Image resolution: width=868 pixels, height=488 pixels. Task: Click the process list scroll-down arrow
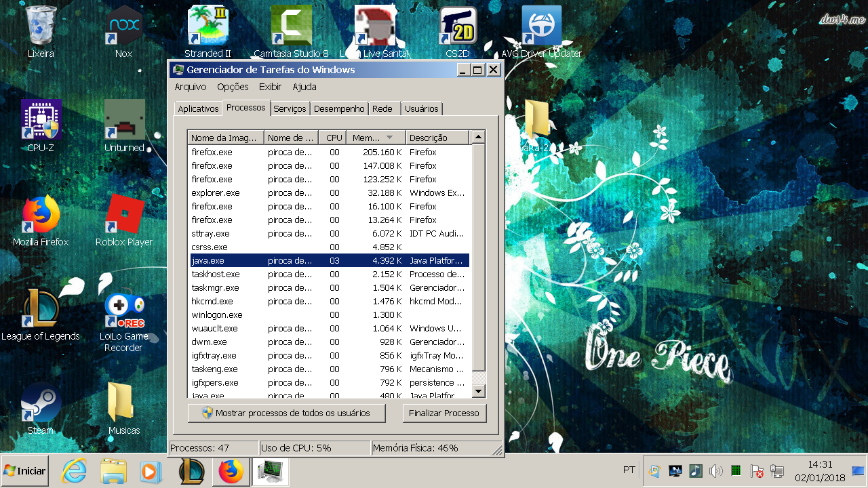pos(479,391)
